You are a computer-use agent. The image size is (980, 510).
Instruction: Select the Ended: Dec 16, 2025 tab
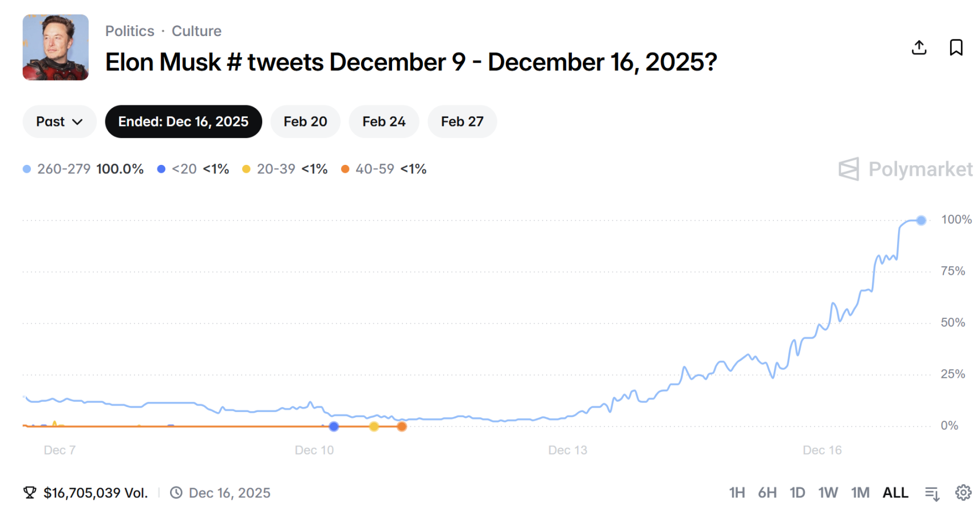(x=183, y=121)
